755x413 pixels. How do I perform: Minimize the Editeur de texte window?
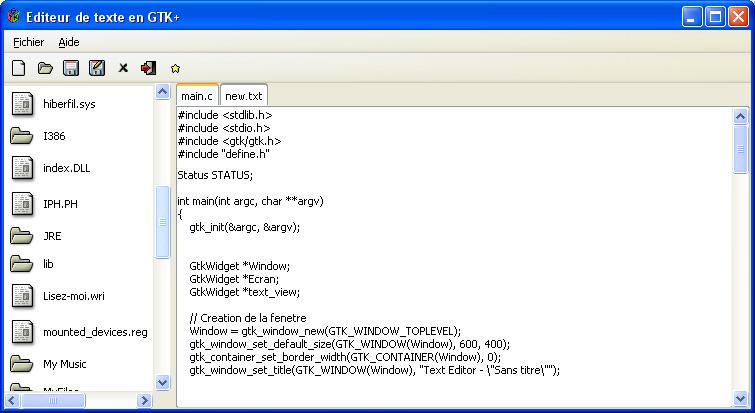692,17
